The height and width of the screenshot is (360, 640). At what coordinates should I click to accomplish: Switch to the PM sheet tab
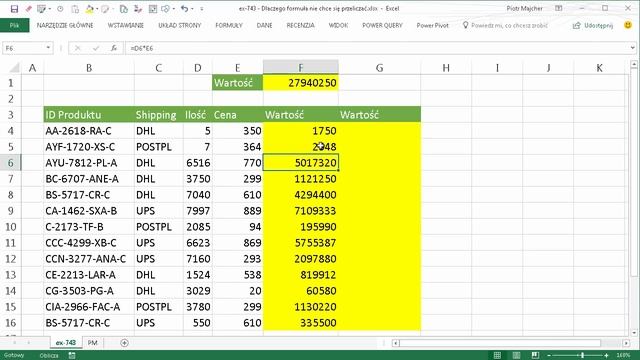[x=93, y=343]
